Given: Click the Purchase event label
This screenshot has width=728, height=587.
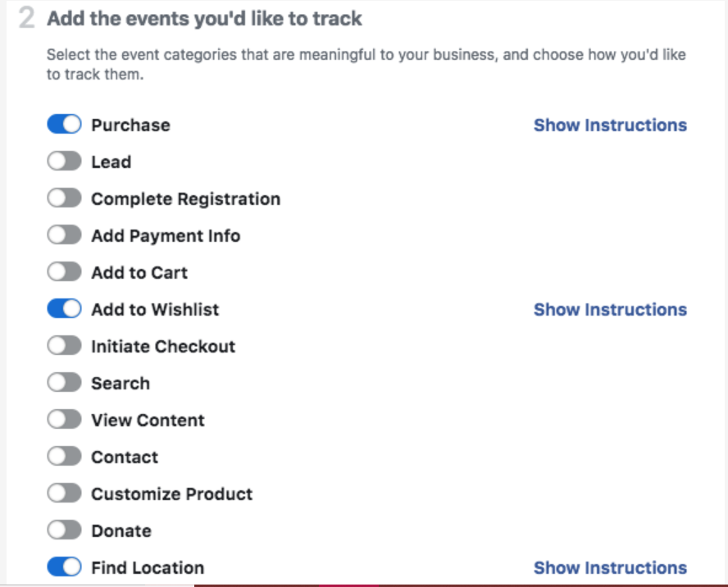Looking at the screenshot, I should point(130,125).
